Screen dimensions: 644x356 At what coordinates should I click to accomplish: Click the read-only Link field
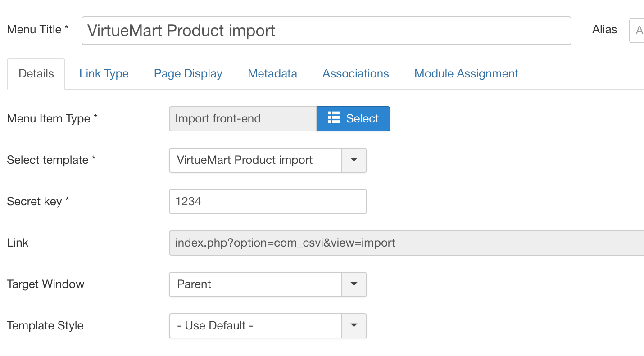click(x=407, y=243)
